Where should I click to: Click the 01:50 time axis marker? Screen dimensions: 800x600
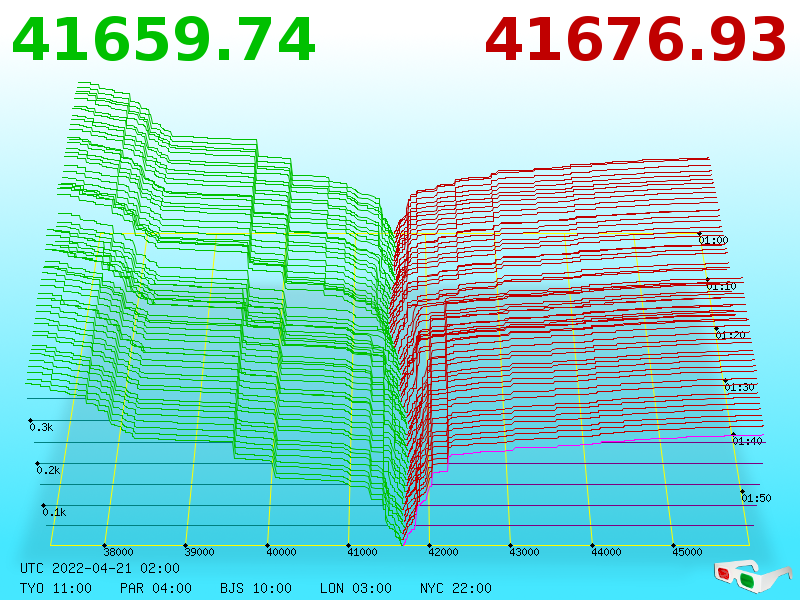pyautogui.click(x=756, y=498)
